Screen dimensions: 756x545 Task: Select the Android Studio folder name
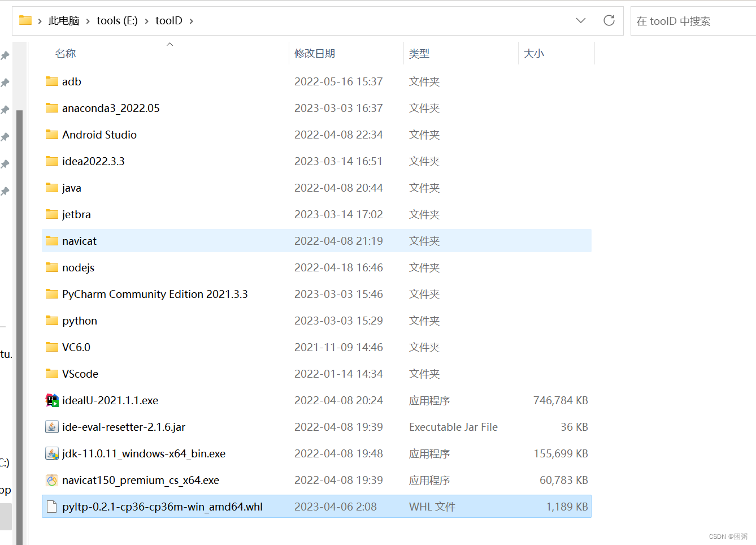pyautogui.click(x=99, y=135)
